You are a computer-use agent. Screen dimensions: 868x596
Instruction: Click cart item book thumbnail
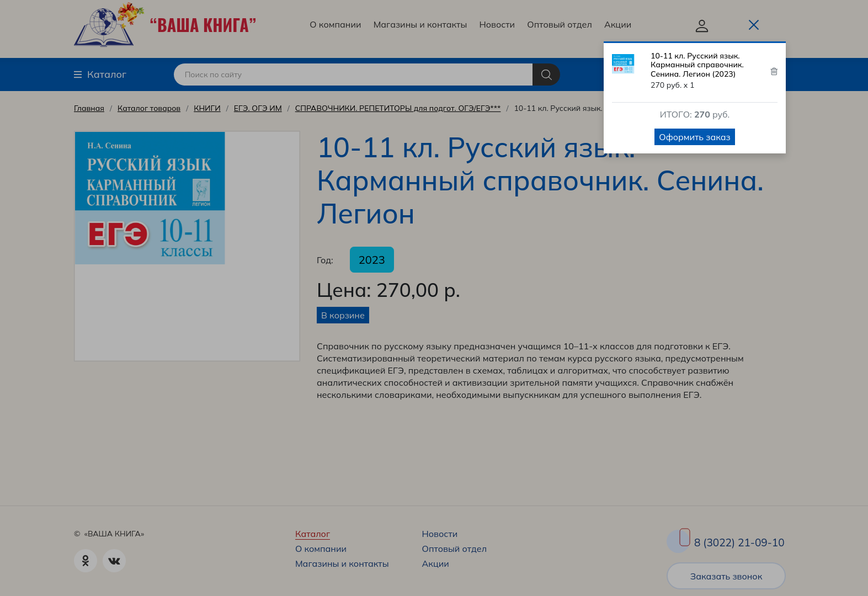point(623,63)
